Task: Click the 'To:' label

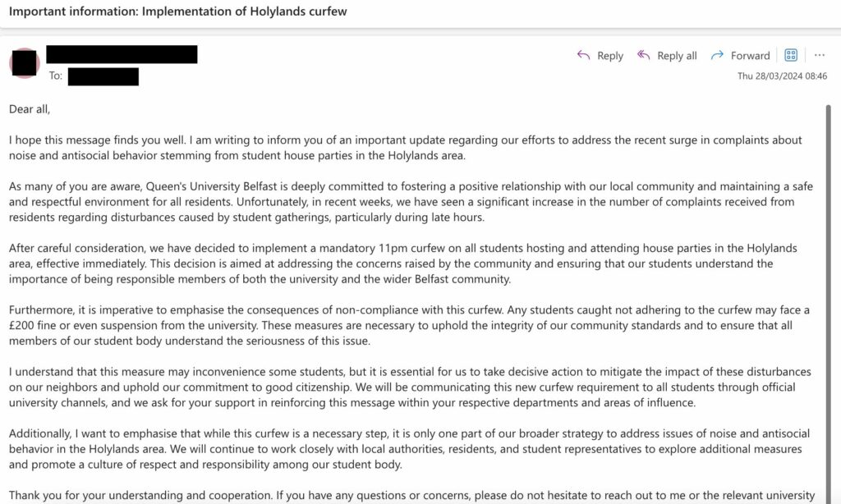Action: pos(56,76)
